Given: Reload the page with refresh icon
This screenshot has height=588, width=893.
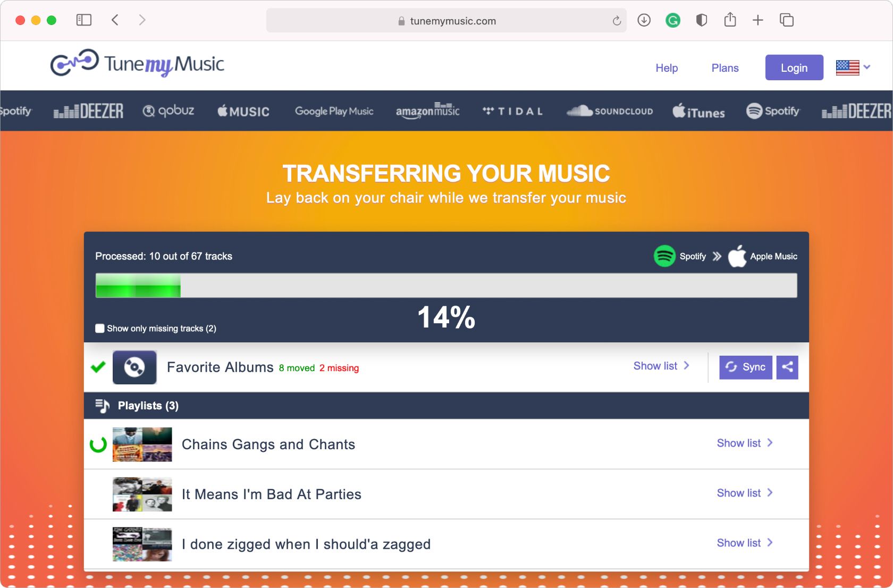Looking at the screenshot, I should pyautogui.click(x=617, y=21).
